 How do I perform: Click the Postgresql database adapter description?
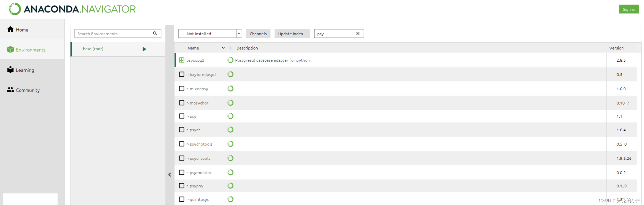point(272,60)
